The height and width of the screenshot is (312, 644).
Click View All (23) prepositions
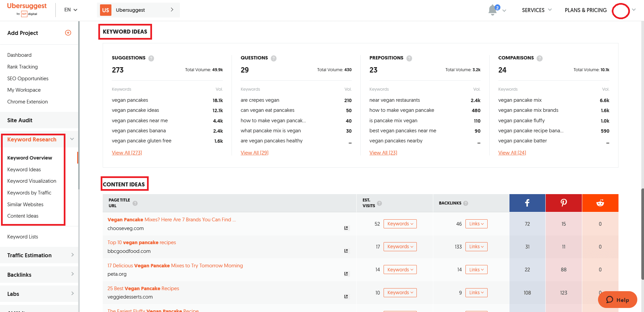pyautogui.click(x=383, y=153)
